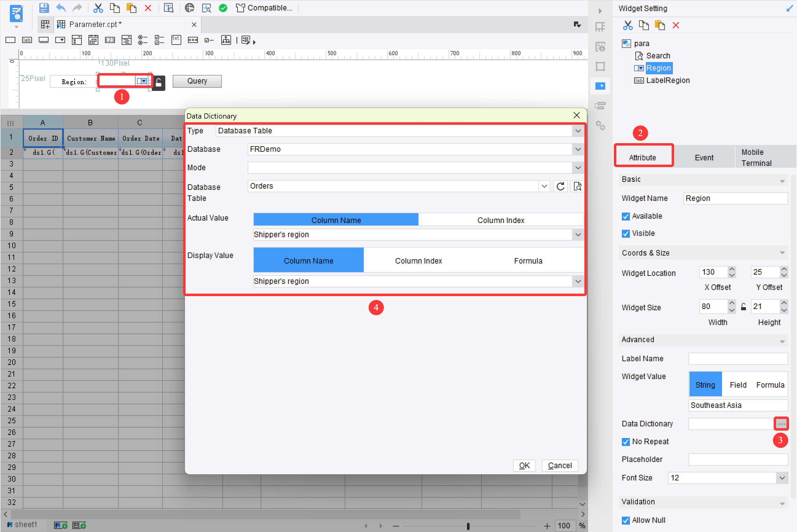Click the Undo arrow icon
The image size is (797, 532).
click(x=61, y=8)
